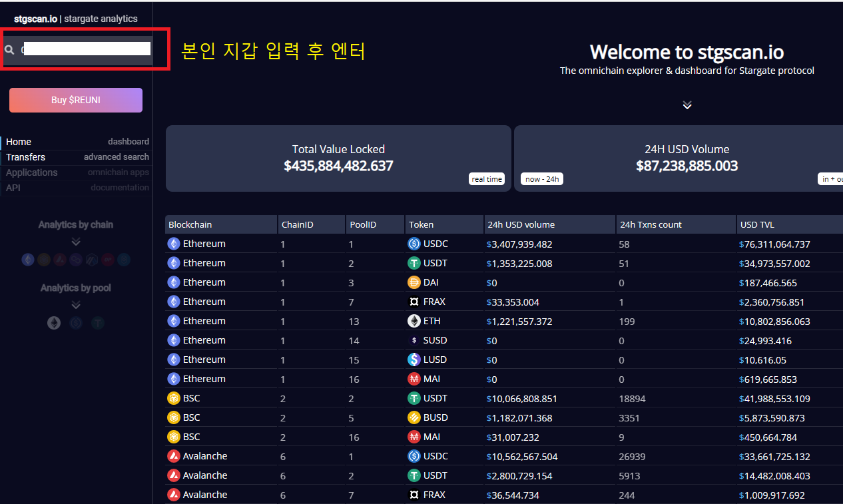Sort by the 24h USD volume column header

[549, 224]
